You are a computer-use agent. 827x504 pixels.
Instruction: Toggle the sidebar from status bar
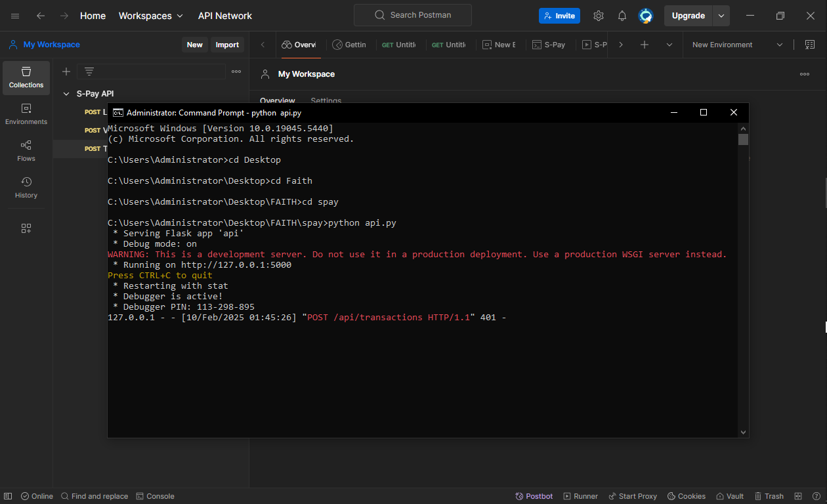point(9,496)
